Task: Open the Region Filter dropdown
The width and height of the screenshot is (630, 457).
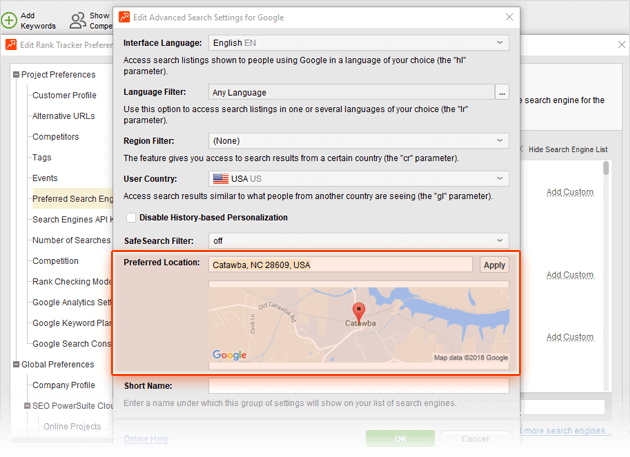Action: point(358,141)
